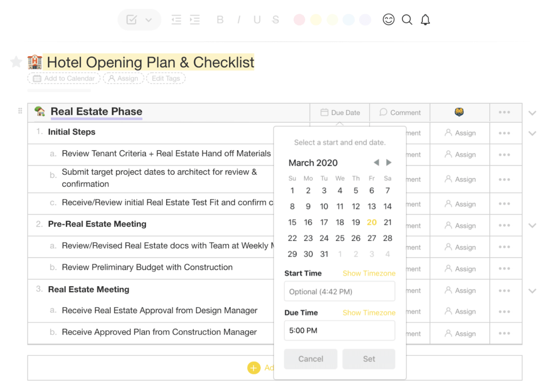Collapse the Real Estate Phase section

[x=532, y=113]
